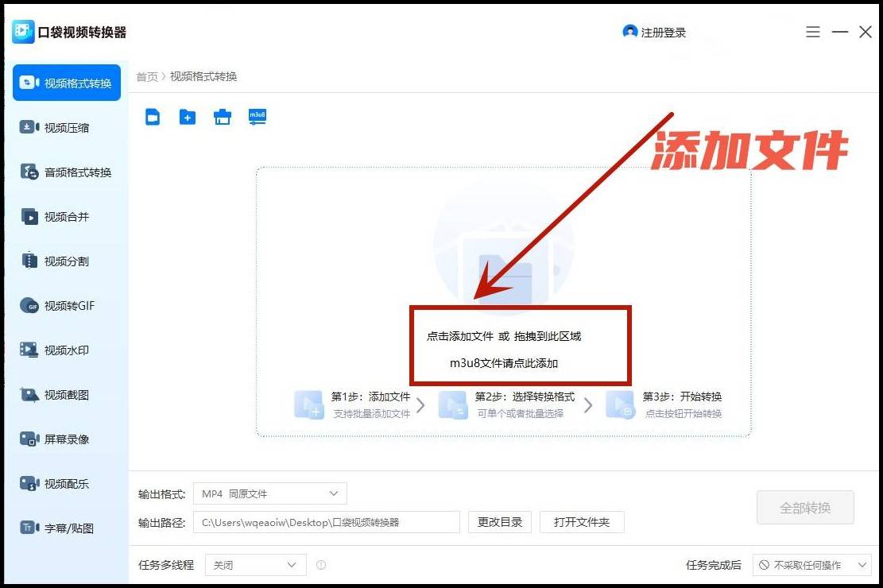This screenshot has height=588, width=883.
Task: Open the 音频格式转换 sidebar item
Action: [67, 172]
